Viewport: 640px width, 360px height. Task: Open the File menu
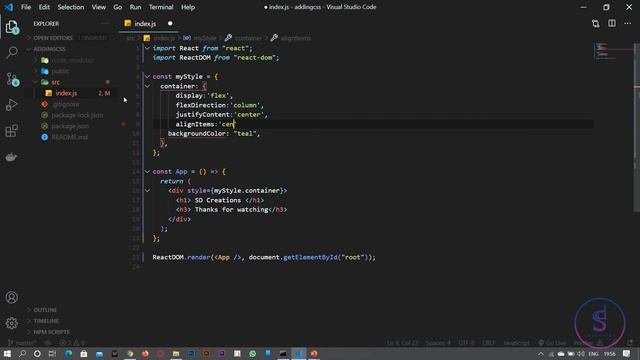[x=26, y=7]
